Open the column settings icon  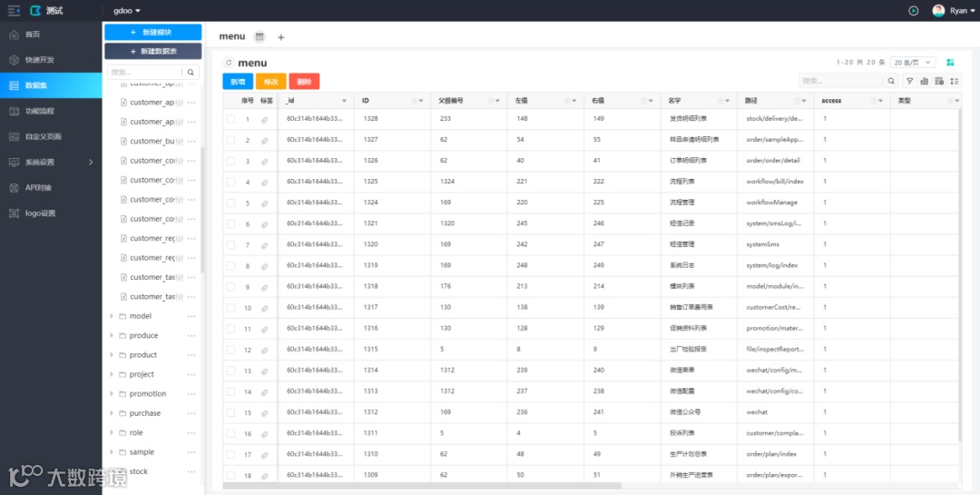pos(939,81)
